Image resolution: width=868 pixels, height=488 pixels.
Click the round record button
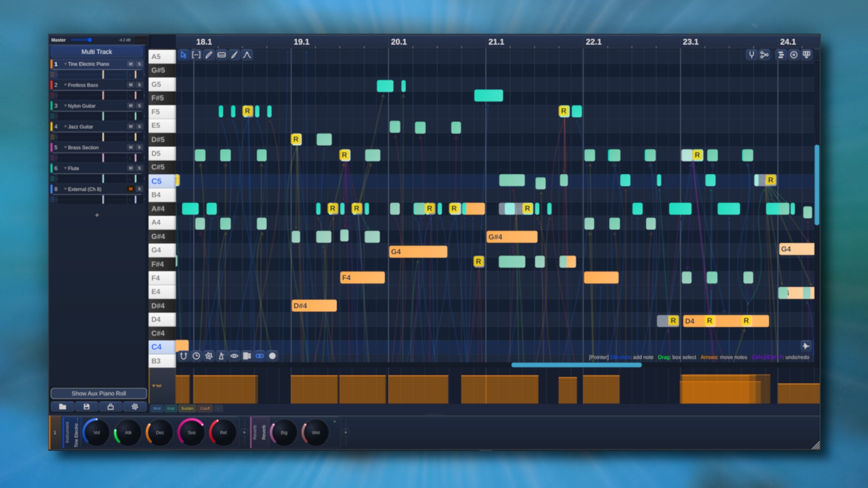tap(272, 356)
